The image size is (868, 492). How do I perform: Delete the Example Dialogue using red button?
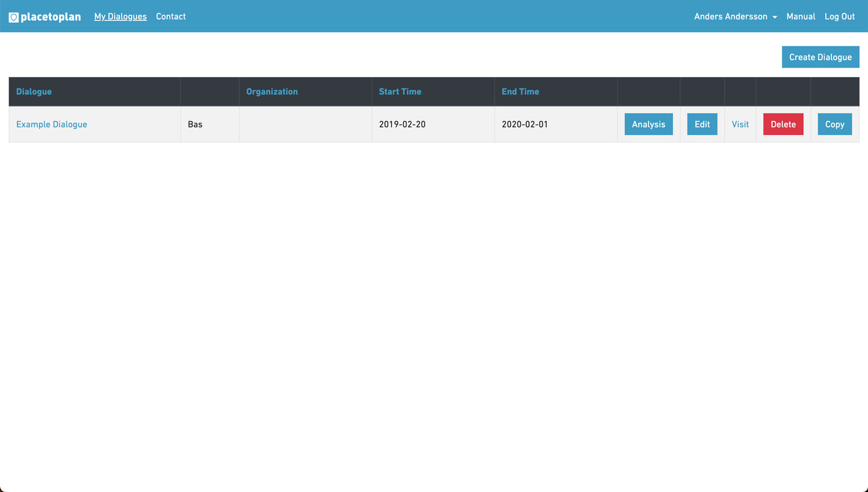coord(783,124)
